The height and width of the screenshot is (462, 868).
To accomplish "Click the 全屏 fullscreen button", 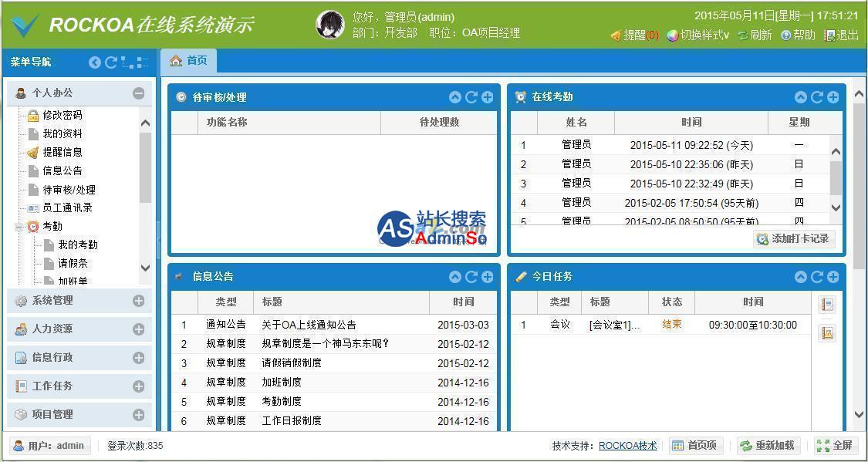I will [836, 445].
